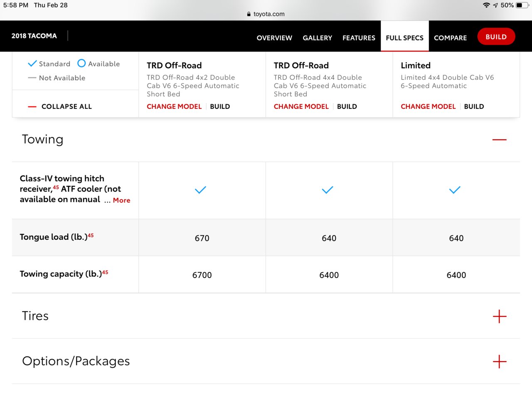Click the Towing capacity (lb.) row label
532x399 pixels.
pyautogui.click(x=61, y=274)
